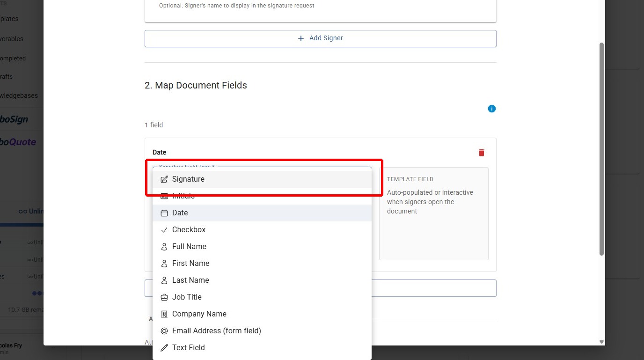644x360 pixels.
Task: Open TurboQuote from the sidebar
Action: (18, 141)
